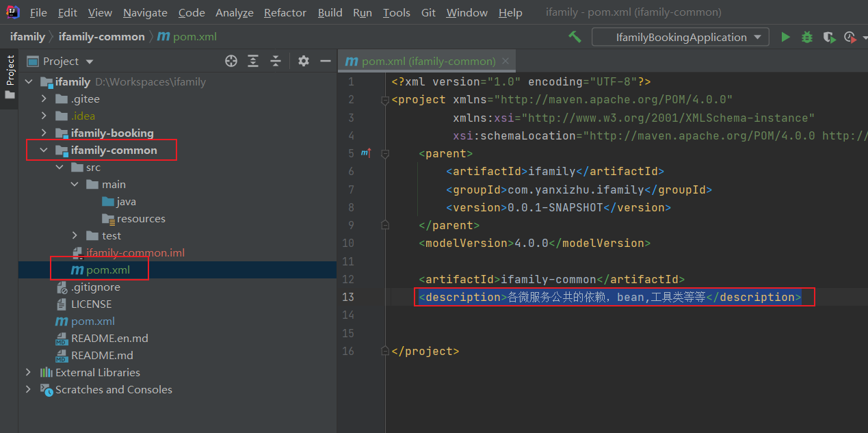
Task: Click Select Opened File crosshair icon
Action: (231, 61)
